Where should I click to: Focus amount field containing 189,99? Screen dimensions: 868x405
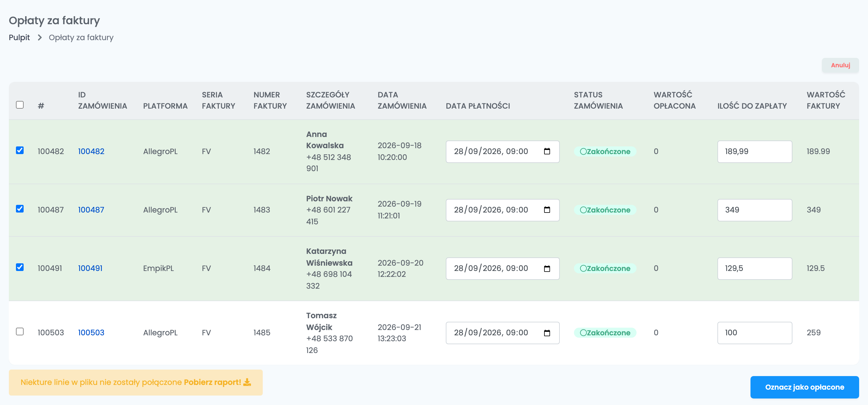[754, 151]
